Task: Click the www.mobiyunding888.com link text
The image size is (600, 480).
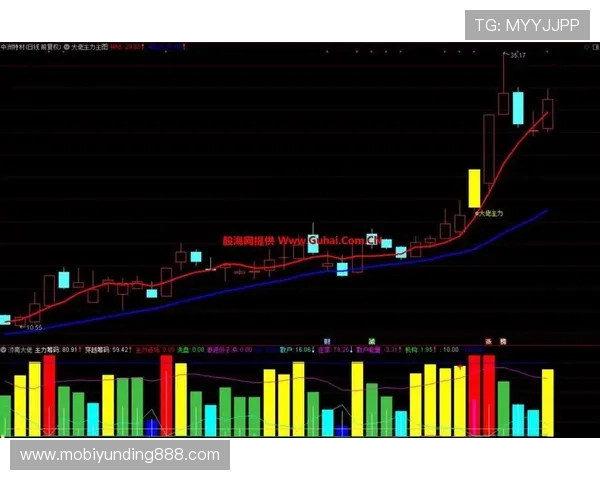Action: pyautogui.click(x=120, y=455)
